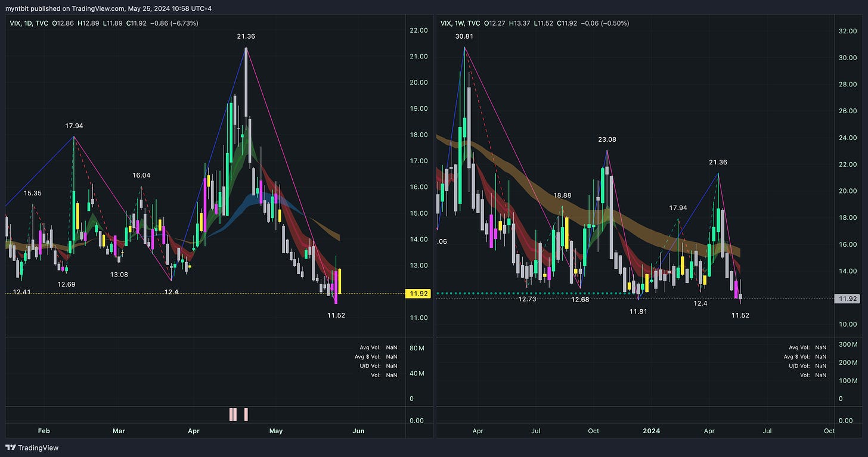Click 'Jun' on the daily time axis
868x457 pixels.
click(x=358, y=430)
